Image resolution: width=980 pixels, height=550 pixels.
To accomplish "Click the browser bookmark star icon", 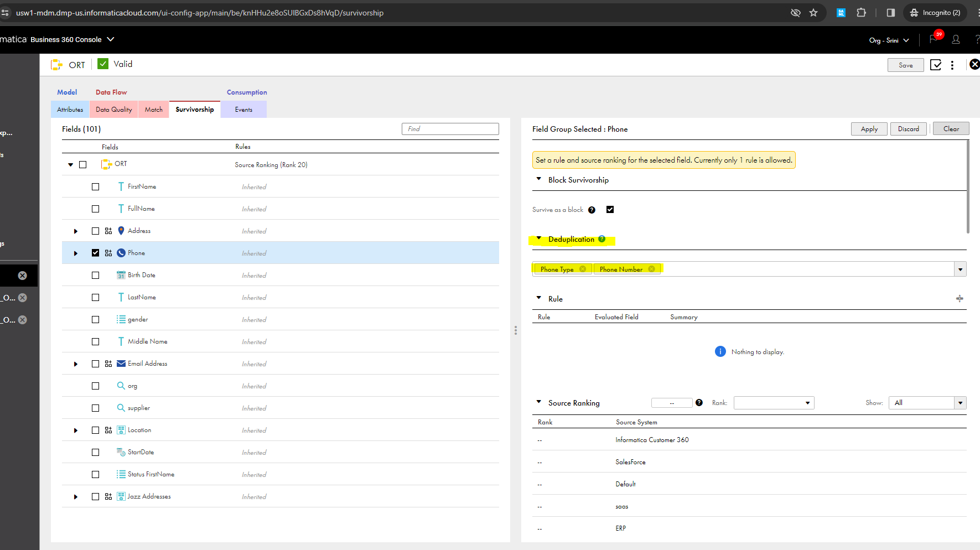I will pyautogui.click(x=813, y=13).
